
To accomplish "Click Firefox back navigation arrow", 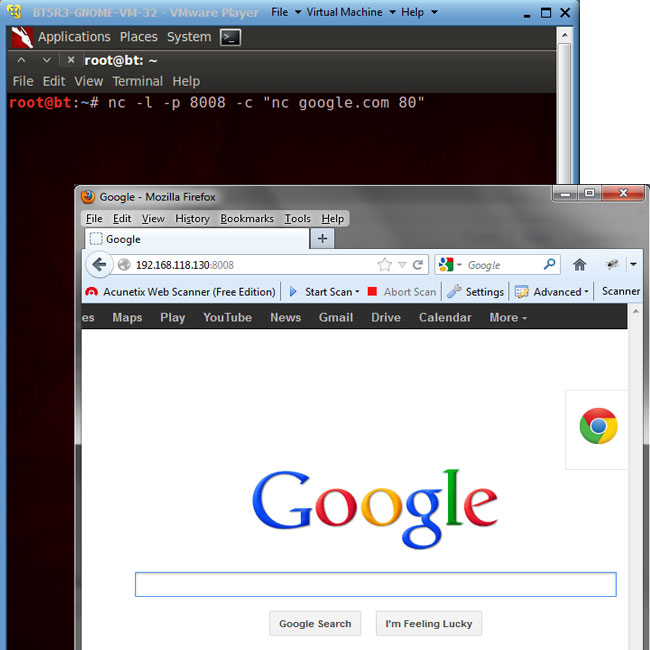I will pos(98,265).
